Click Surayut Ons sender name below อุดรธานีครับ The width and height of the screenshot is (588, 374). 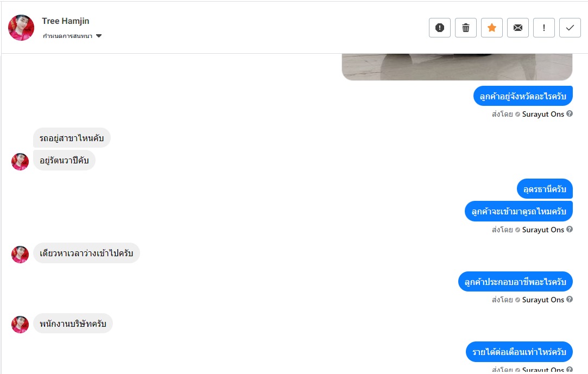pos(543,230)
